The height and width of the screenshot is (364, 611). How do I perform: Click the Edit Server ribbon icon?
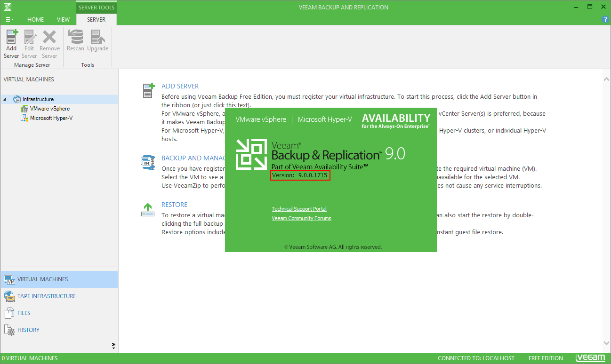click(29, 38)
